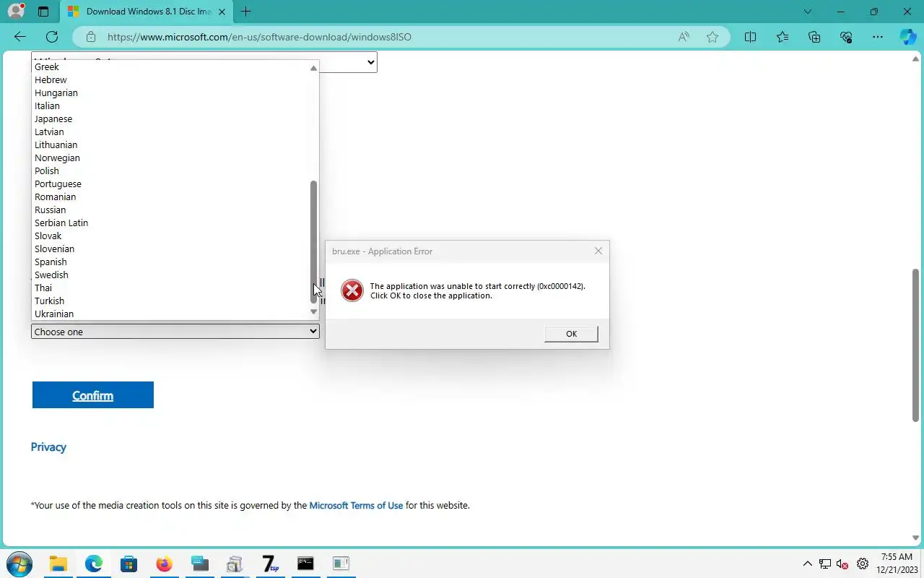This screenshot has height=578, width=924.
Task: Open Collections panel
Action: (x=814, y=37)
